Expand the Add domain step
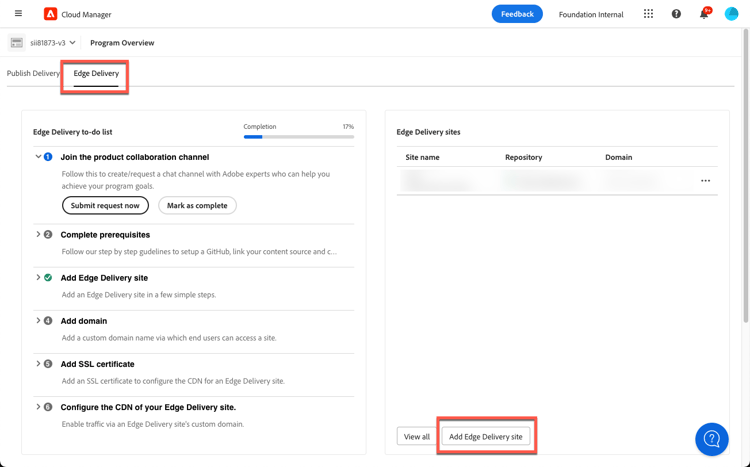This screenshot has width=750, height=467. click(38, 321)
